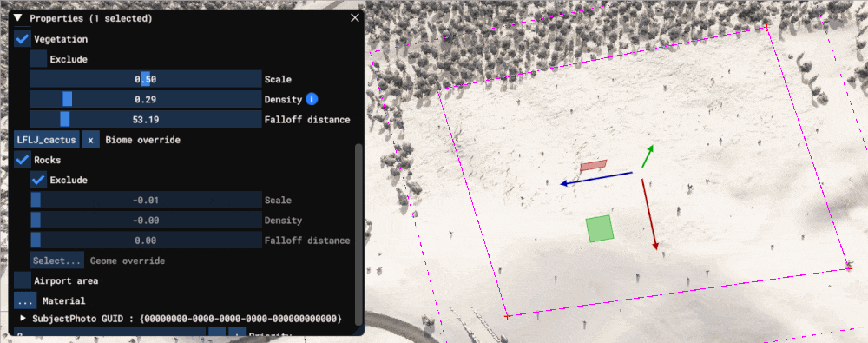868x343 pixels.
Task: Click the polygon's bottom-left vertex marker
Action: coord(507,316)
